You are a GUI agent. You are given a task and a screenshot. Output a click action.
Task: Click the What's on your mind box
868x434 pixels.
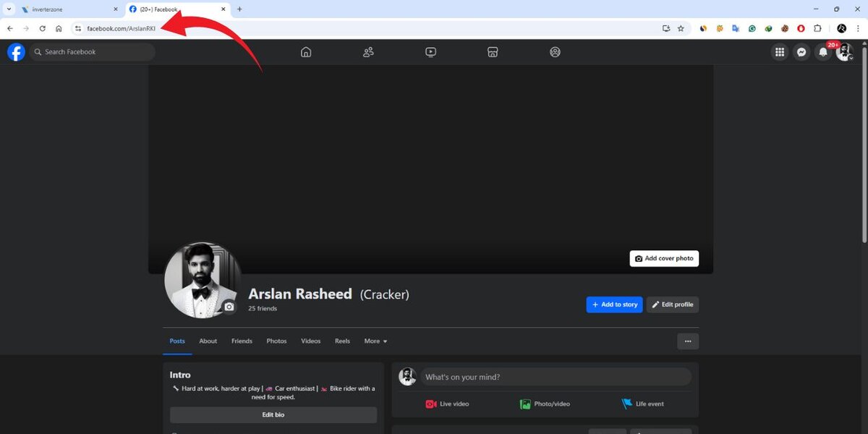[x=556, y=377]
